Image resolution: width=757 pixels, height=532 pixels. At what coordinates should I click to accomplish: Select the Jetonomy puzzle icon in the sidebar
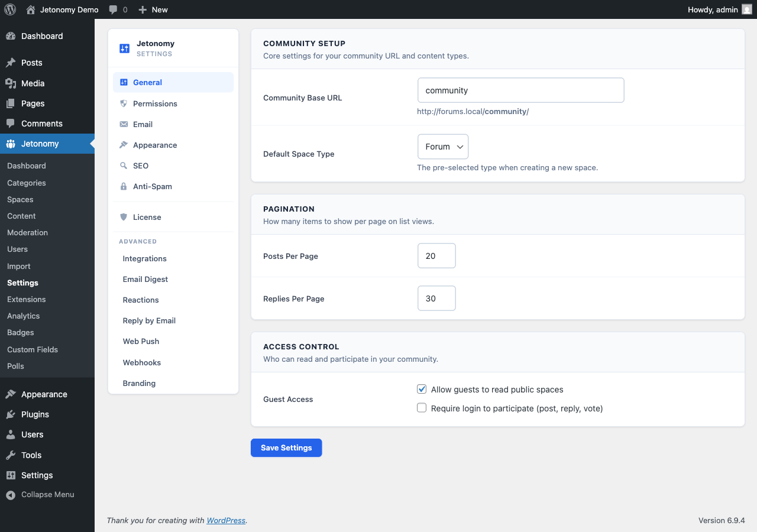point(10,143)
